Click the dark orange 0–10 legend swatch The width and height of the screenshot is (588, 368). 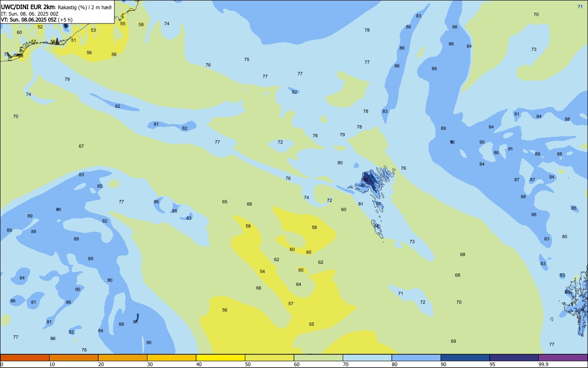point(25,357)
